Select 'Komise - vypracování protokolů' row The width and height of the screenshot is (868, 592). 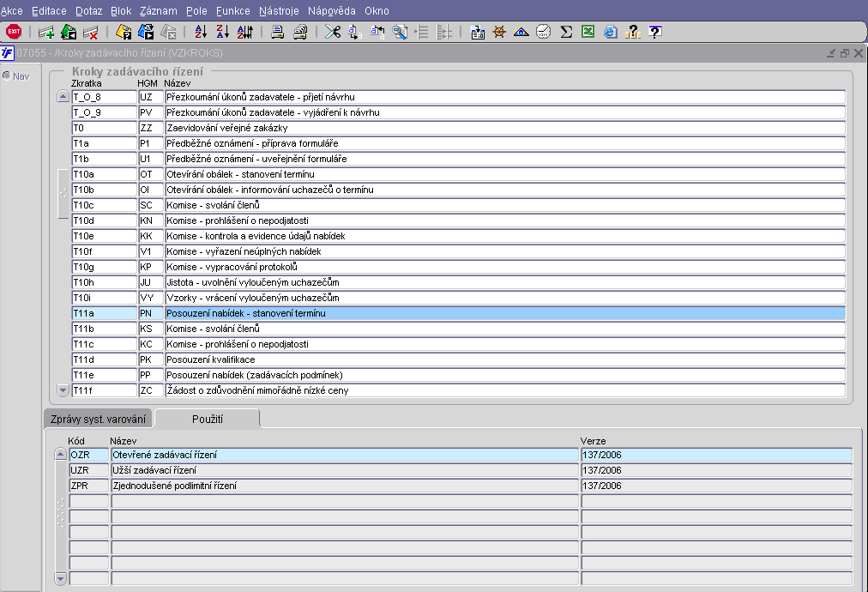(505, 267)
